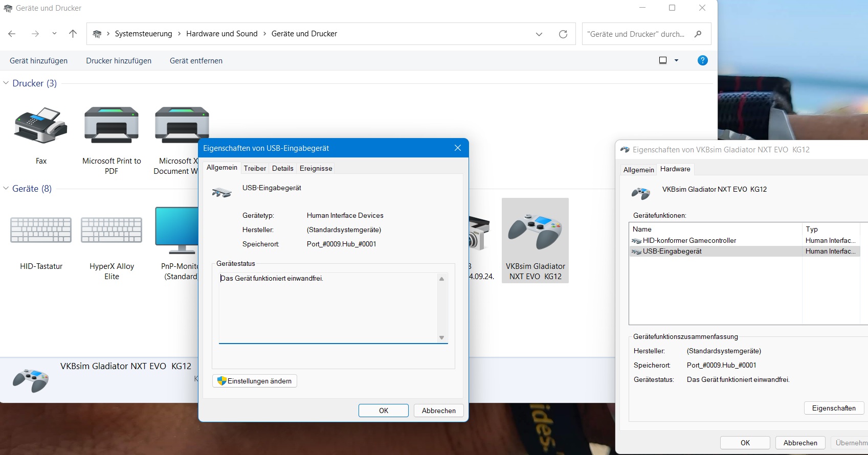Close the USB-Eingabegerät properties dialog

(x=458, y=148)
